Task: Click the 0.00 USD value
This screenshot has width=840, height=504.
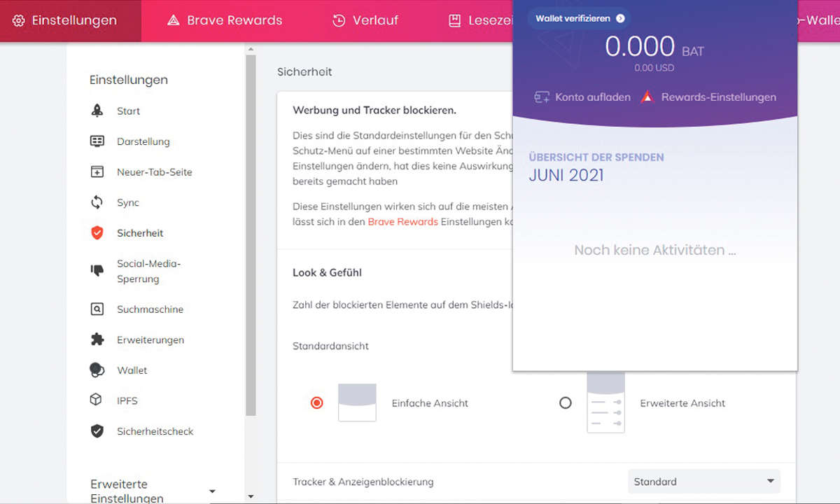Action: (654, 68)
